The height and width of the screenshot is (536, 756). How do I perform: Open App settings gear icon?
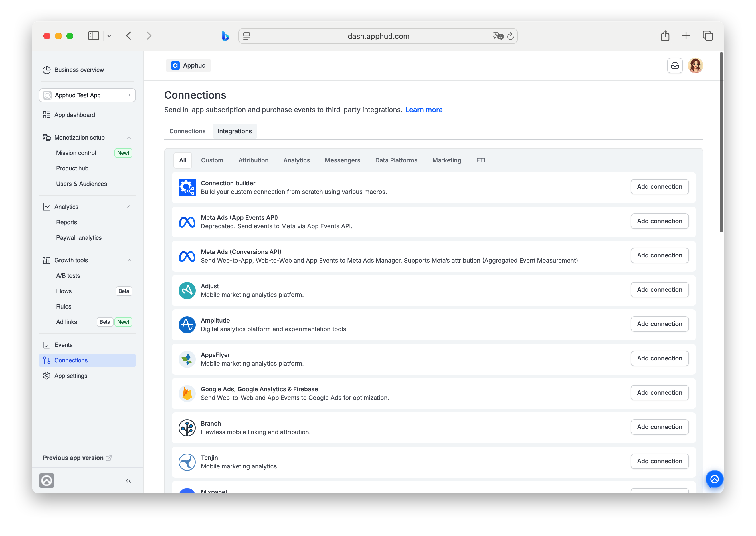[47, 376]
